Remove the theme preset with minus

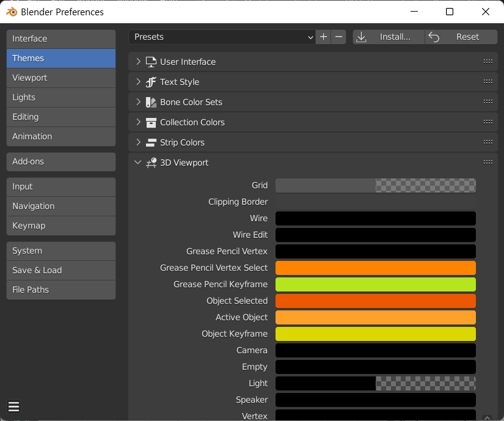point(338,37)
